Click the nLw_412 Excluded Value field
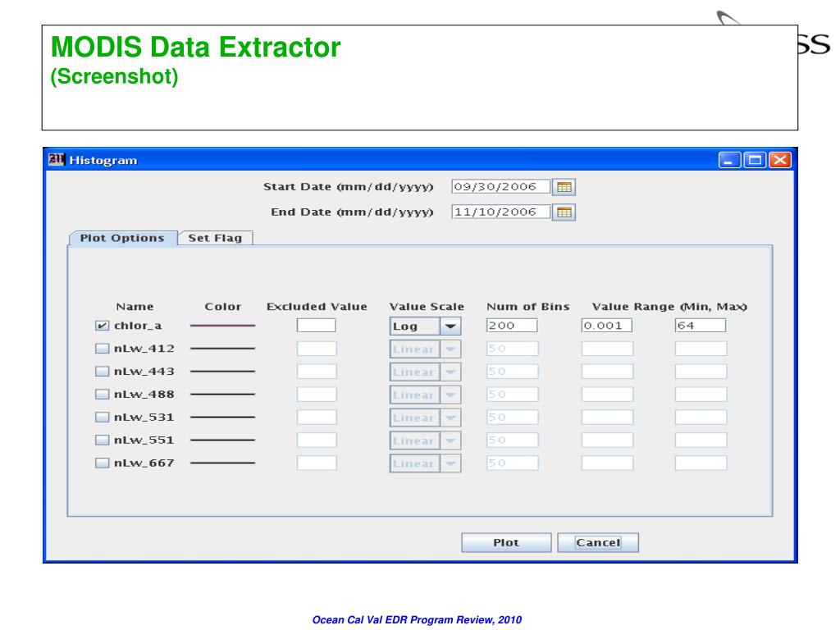 [x=317, y=349]
